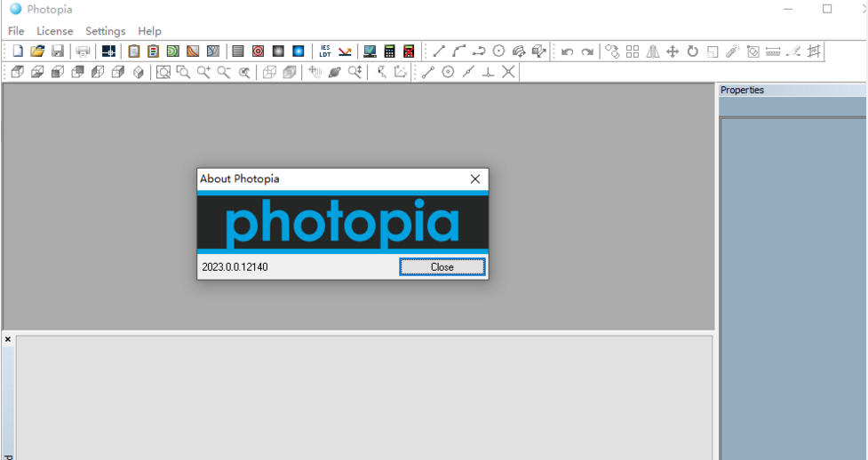868x460 pixels.
Task: Click the XY coordinate axes icon
Action: pyautogui.click(x=400, y=72)
